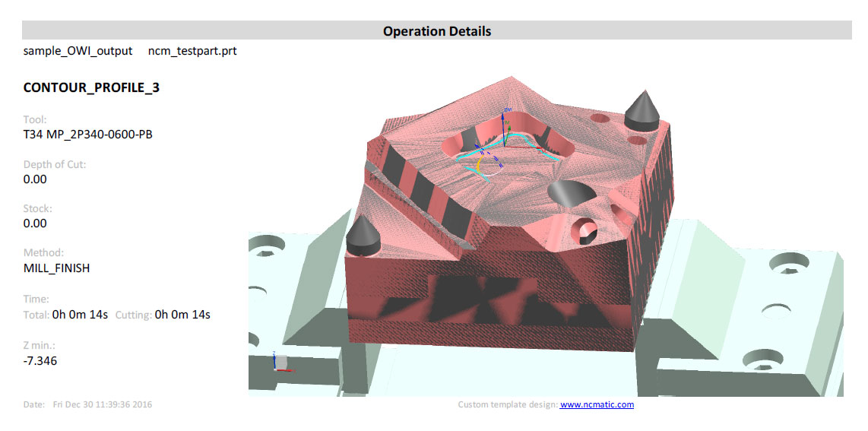Select the Z min value -7.346

(40, 361)
